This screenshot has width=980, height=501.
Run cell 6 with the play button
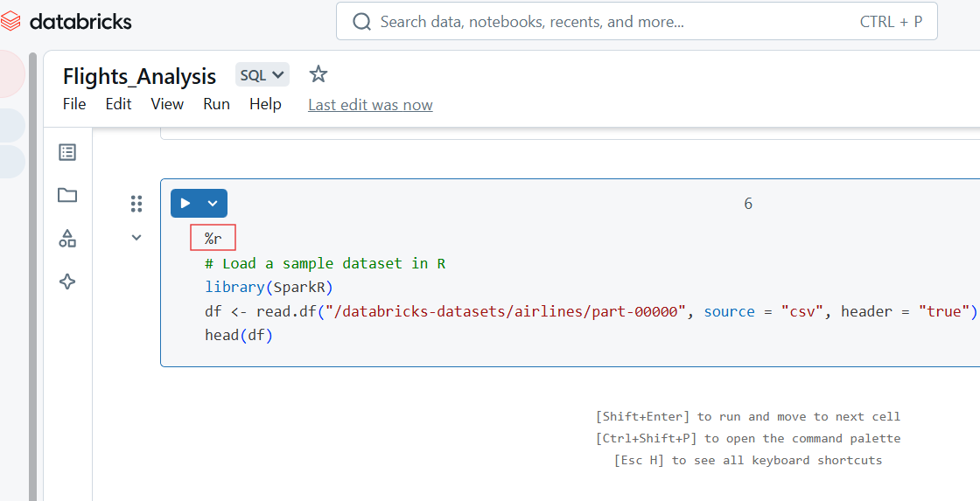(x=185, y=203)
